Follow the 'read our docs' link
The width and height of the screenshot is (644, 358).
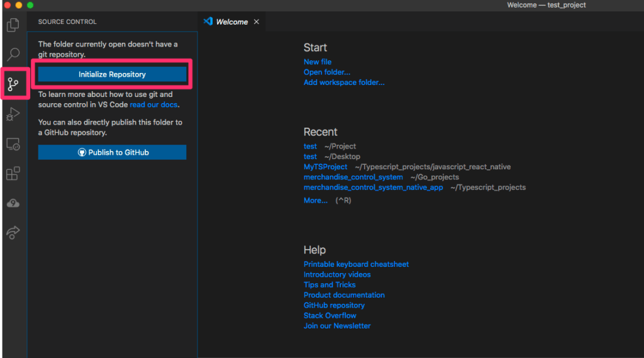[x=153, y=104]
